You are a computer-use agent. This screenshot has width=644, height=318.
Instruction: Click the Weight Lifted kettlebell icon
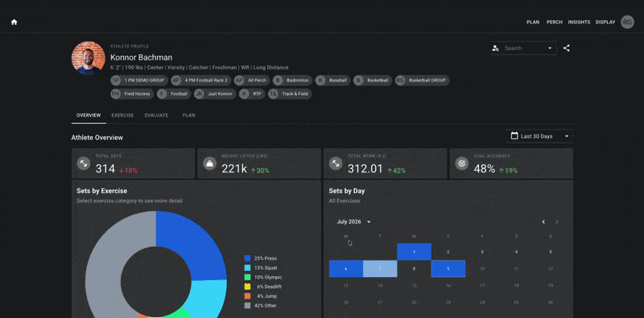210,163
